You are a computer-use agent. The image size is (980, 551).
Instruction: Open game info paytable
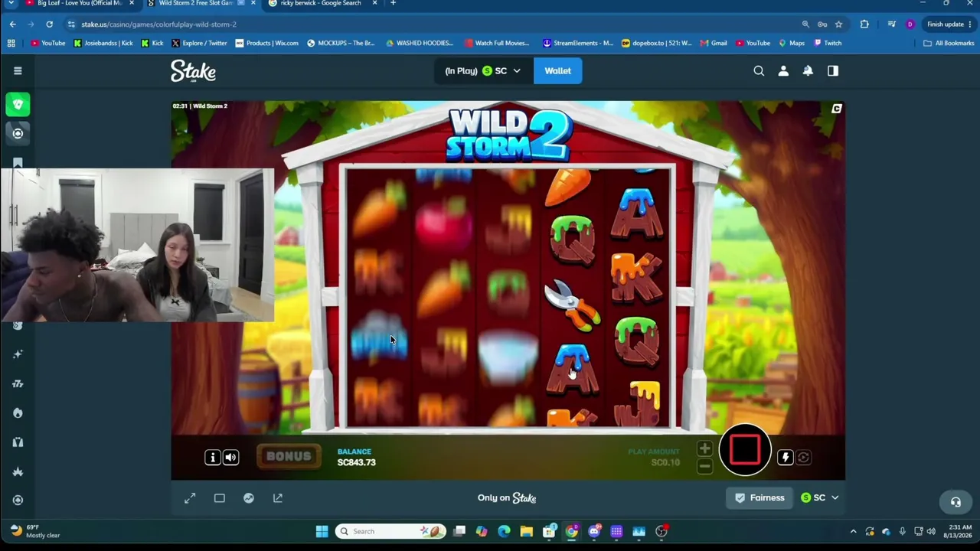(213, 457)
